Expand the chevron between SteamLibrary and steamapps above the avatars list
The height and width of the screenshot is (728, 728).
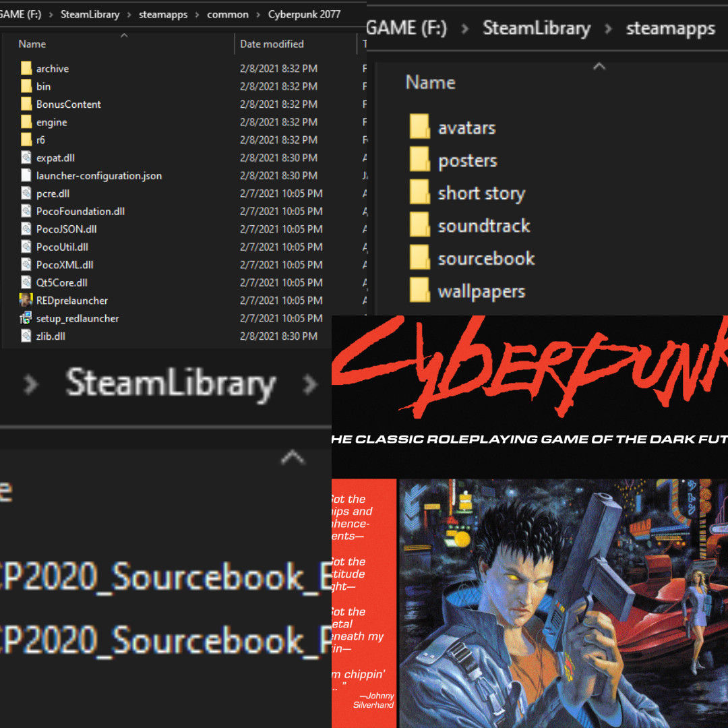pos(608,29)
